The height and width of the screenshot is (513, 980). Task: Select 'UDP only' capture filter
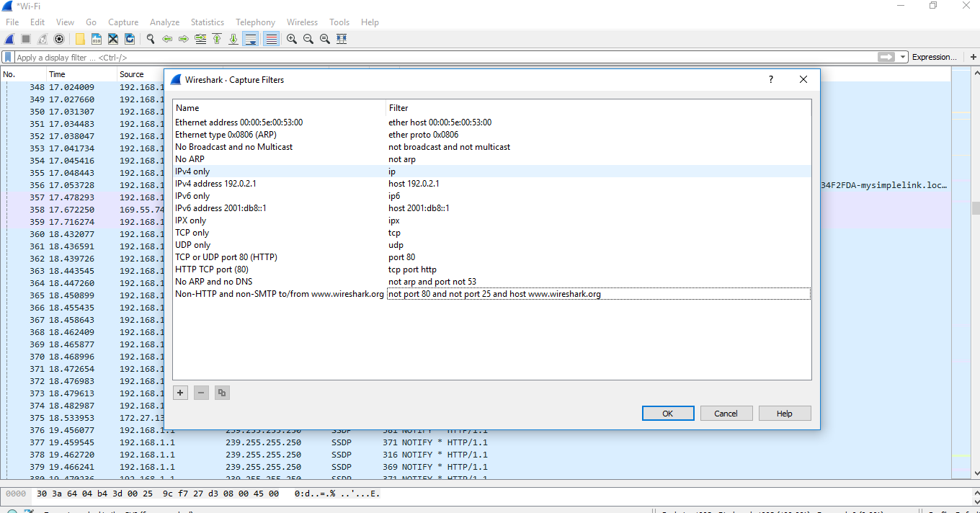point(491,245)
